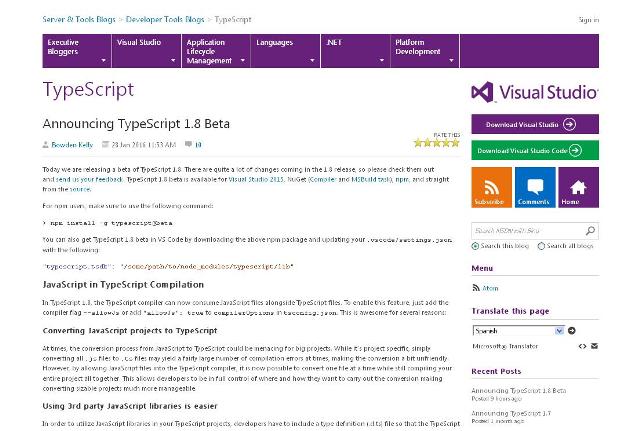The width and height of the screenshot is (640, 431).
Task: Click the Visual Studio logo
Action: click(x=535, y=92)
